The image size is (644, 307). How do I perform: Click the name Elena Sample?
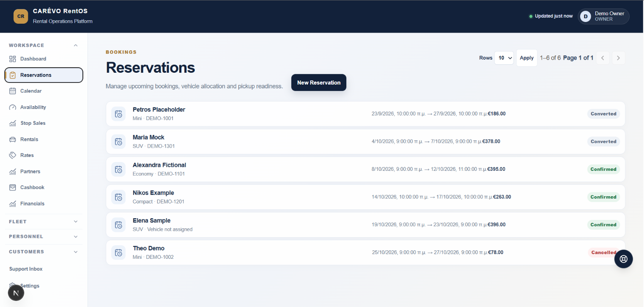[152, 220]
